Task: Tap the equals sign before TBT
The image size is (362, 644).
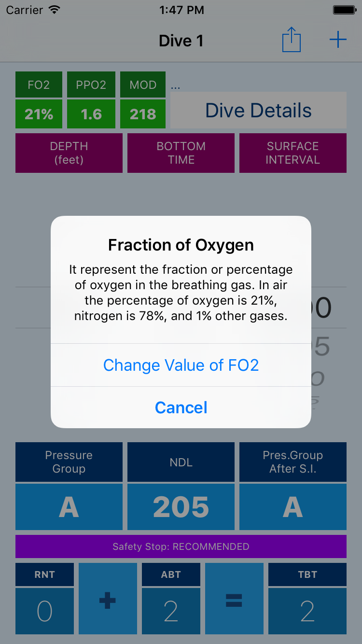Action: coord(234,599)
